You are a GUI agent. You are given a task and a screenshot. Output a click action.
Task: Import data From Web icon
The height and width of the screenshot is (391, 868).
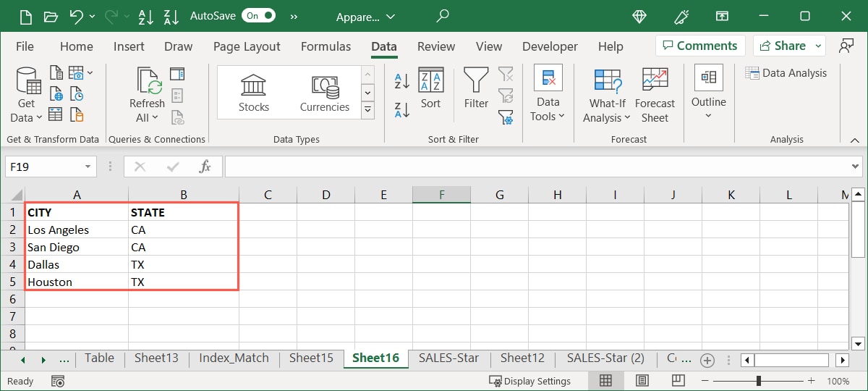tap(56, 94)
